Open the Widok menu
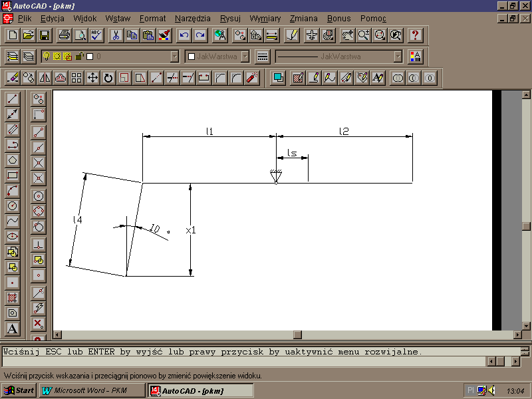 coord(85,19)
